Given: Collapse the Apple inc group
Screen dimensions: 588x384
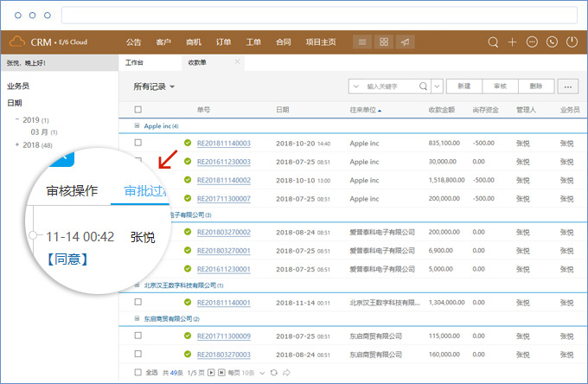Looking at the screenshot, I should pyautogui.click(x=137, y=125).
